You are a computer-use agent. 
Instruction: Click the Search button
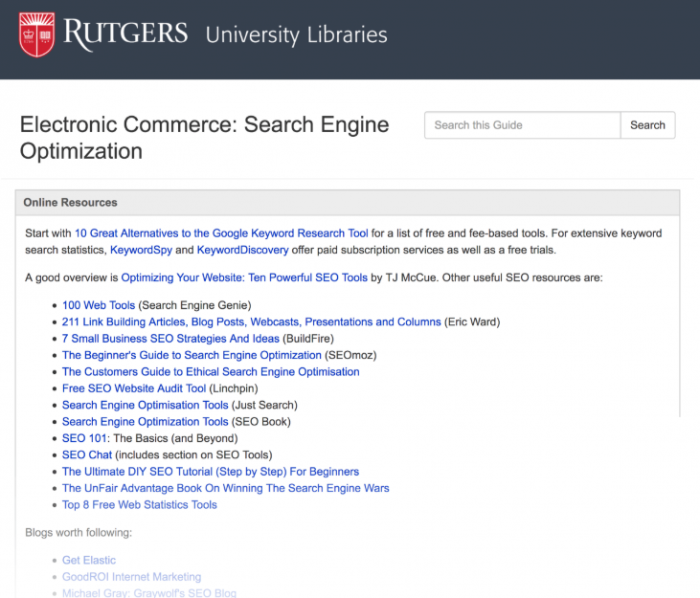647,125
